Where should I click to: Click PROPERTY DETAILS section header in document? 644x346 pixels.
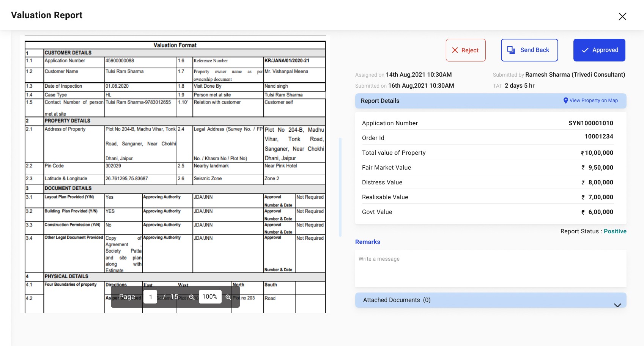click(67, 121)
